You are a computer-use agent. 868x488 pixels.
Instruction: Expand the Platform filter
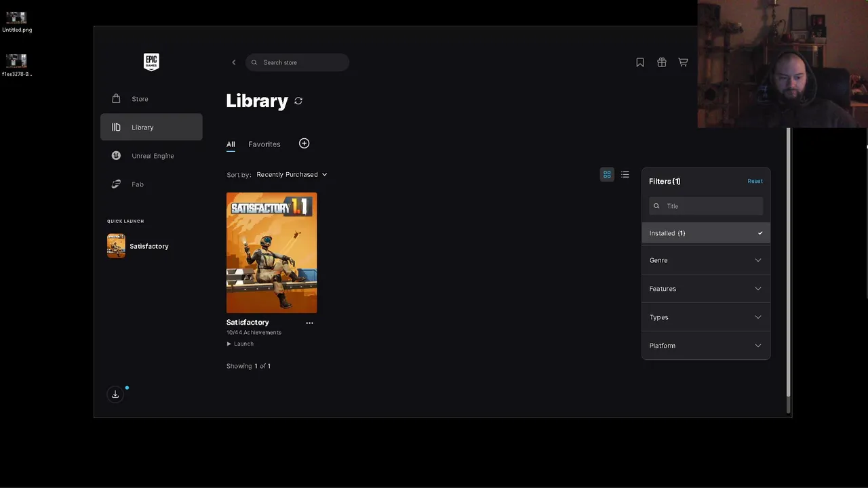coord(706,346)
